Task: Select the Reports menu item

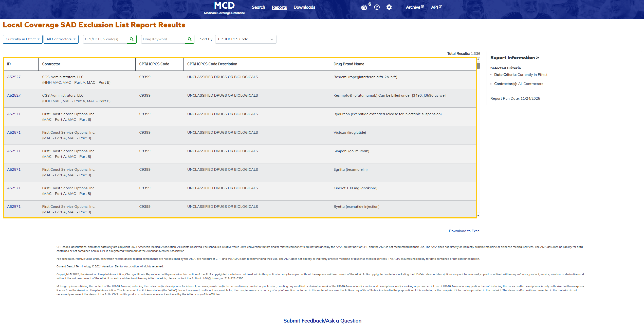Action: pos(279,7)
